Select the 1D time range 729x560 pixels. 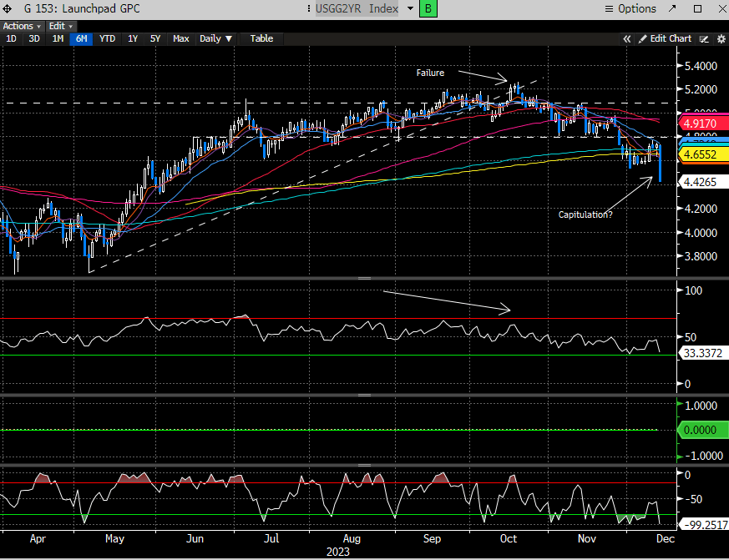pyautogui.click(x=12, y=38)
